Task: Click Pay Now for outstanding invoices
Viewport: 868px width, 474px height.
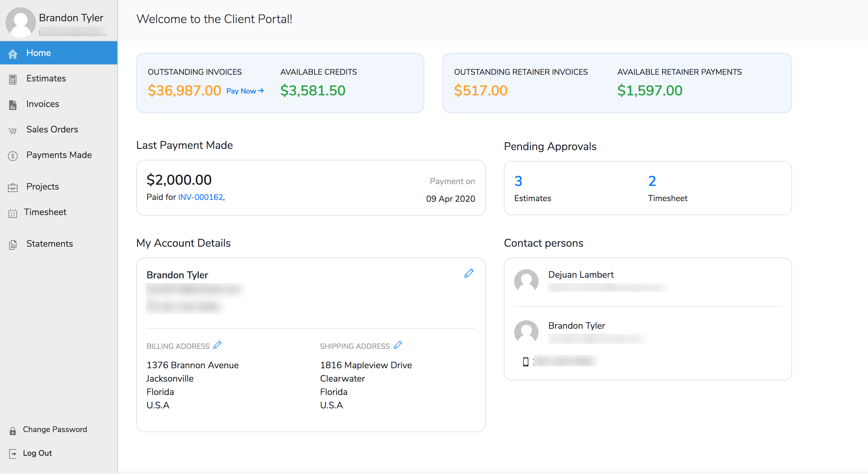Action: [245, 91]
